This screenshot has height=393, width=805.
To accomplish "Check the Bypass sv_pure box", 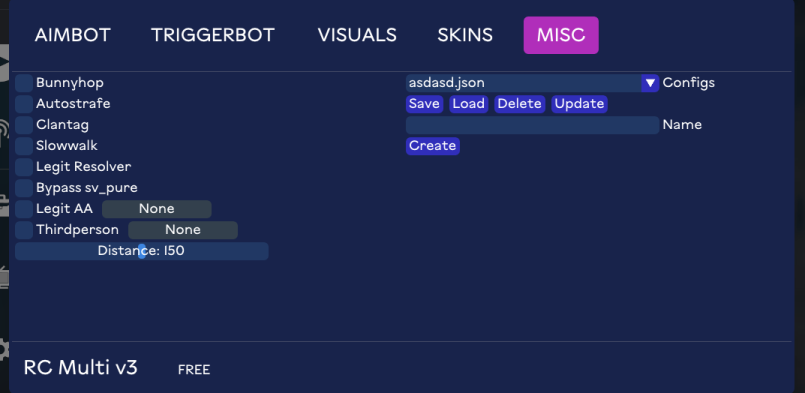I will (x=24, y=188).
